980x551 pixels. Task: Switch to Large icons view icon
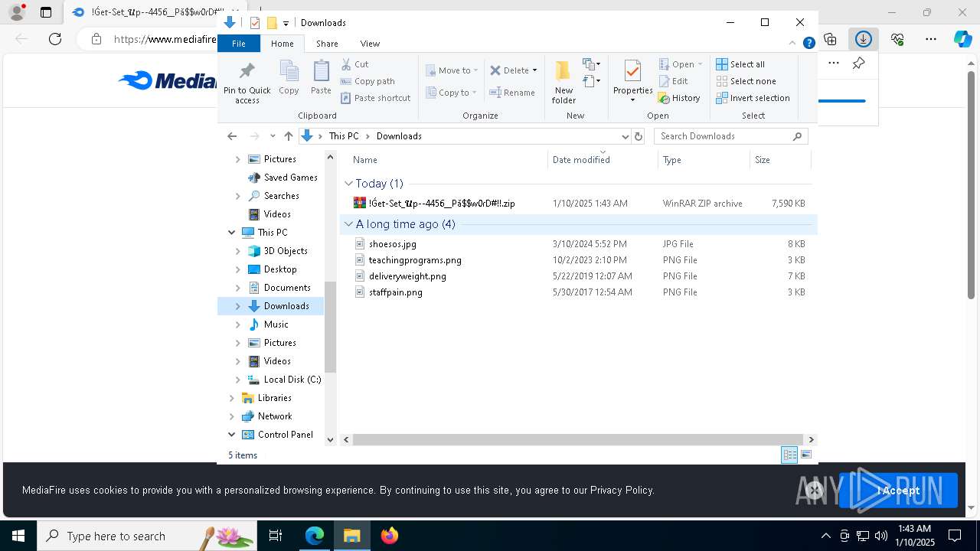(x=805, y=455)
